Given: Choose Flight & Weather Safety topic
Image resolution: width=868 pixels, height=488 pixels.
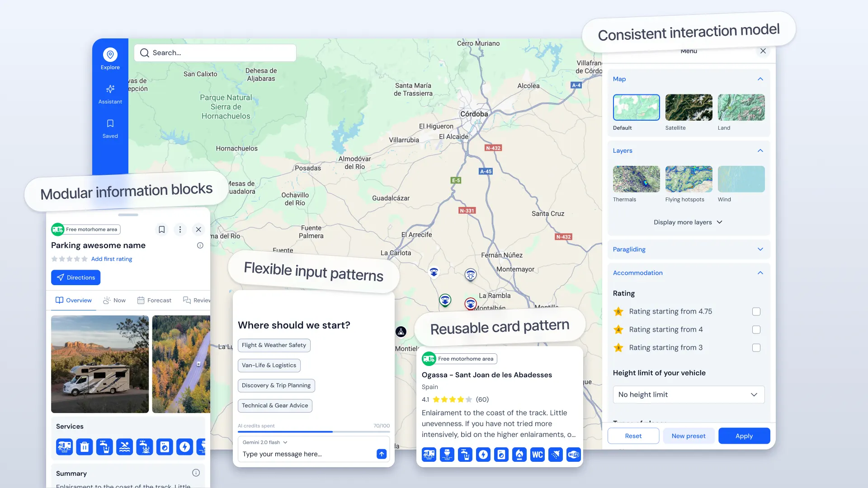Looking at the screenshot, I should click(274, 345).
